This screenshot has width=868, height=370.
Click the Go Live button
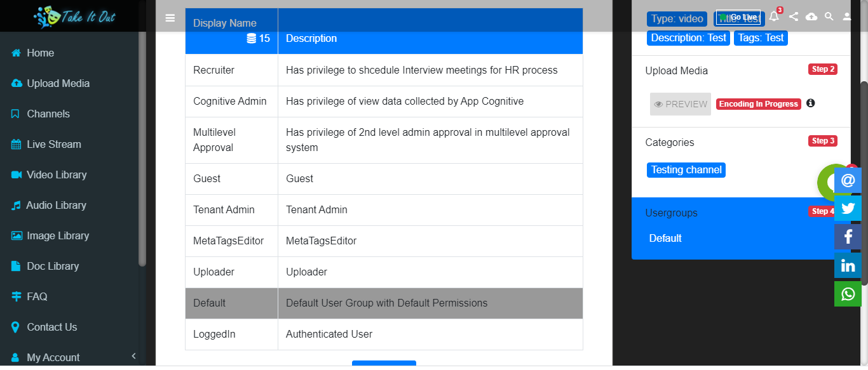(738, 17)
